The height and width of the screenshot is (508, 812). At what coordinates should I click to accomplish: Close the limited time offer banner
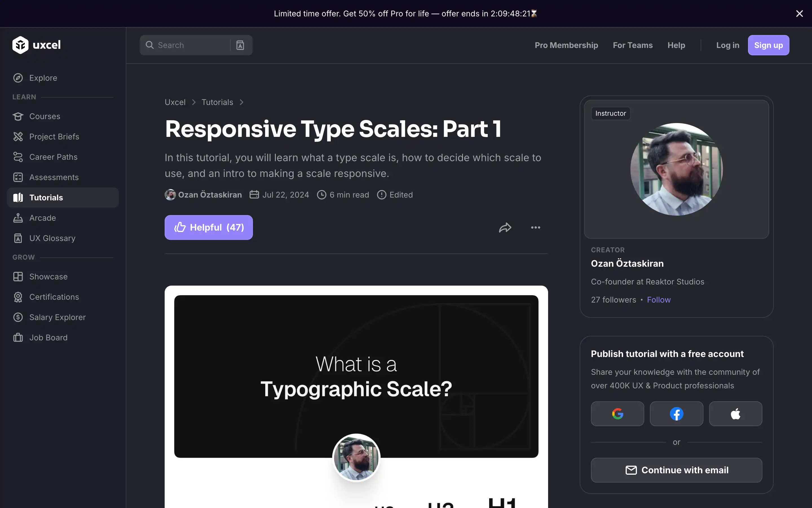(x=800, y=14)
